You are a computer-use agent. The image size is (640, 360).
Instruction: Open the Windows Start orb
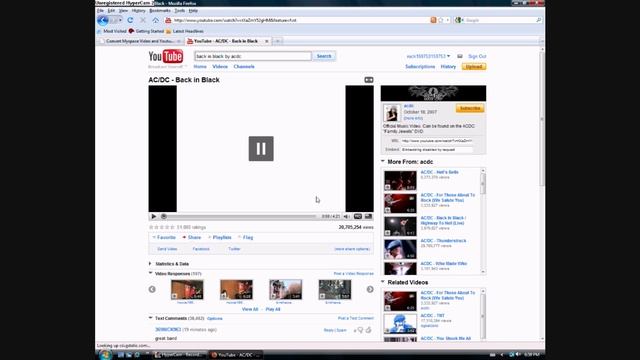click(105, 355)
